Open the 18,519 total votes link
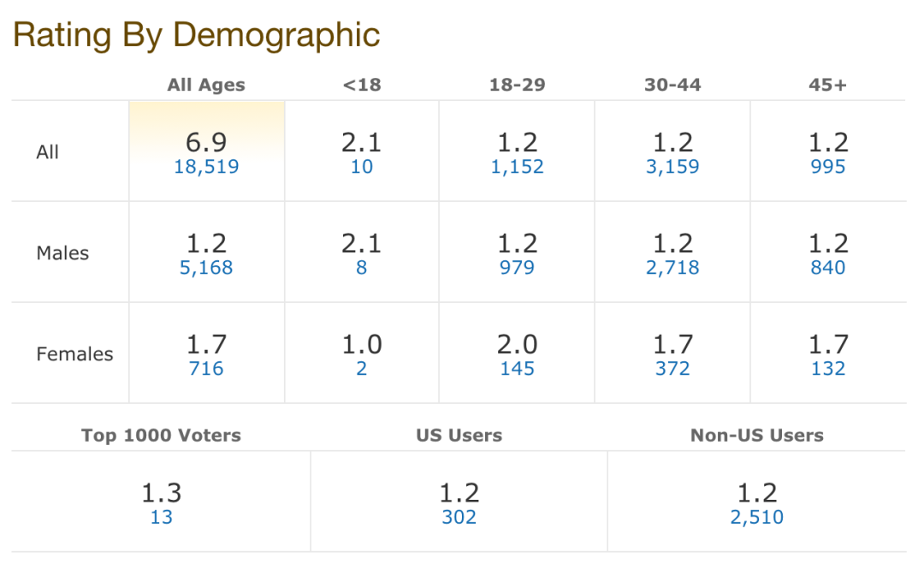 pyautogui.click(x=206, y=167)
